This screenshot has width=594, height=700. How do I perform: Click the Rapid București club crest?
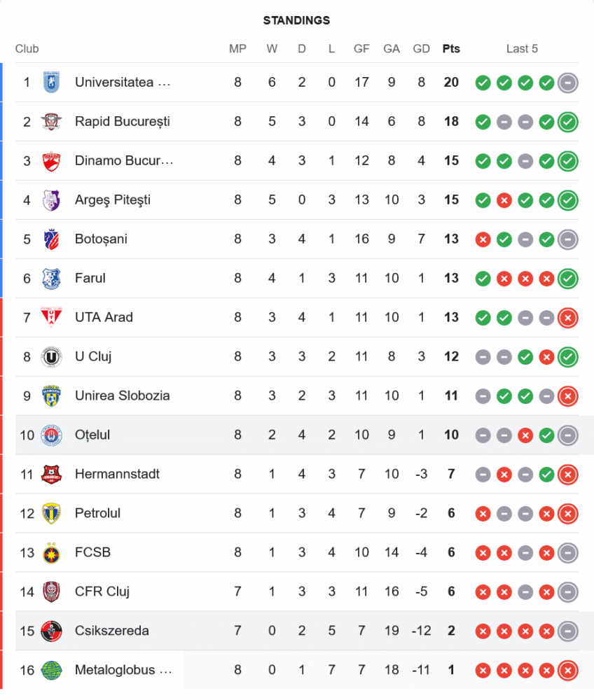tap(51, 121)
